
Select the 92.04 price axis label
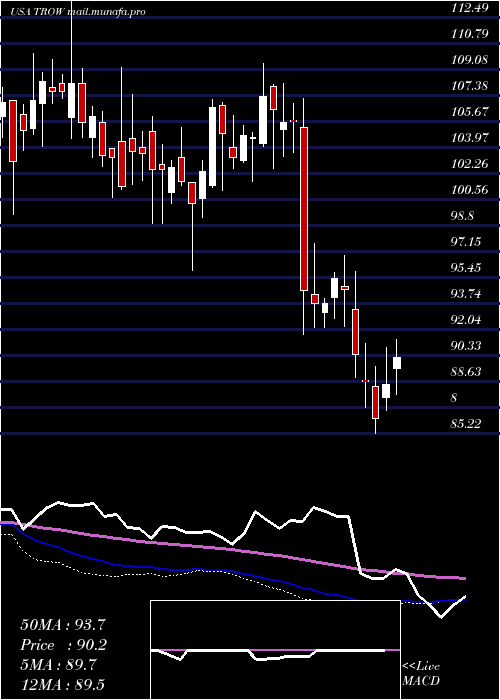pyautogui.click(x=466, y=320)
